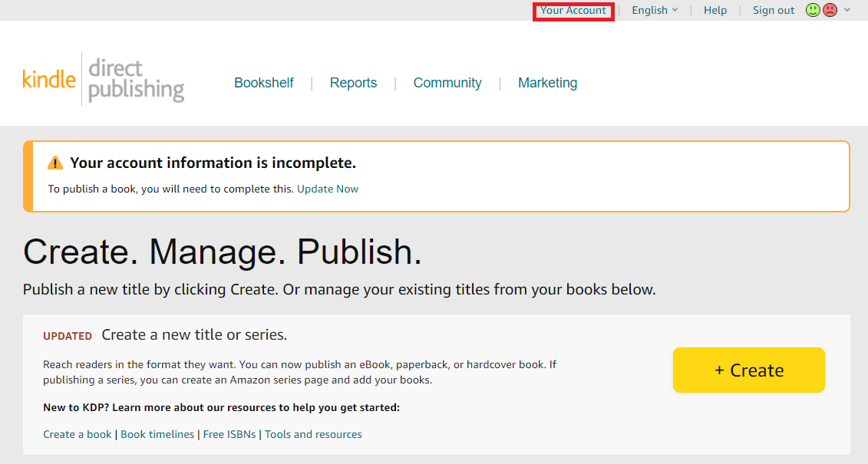Expand the feedback chevron next to the faces
This screenshot has height=464, width=868.
point(847,10)
